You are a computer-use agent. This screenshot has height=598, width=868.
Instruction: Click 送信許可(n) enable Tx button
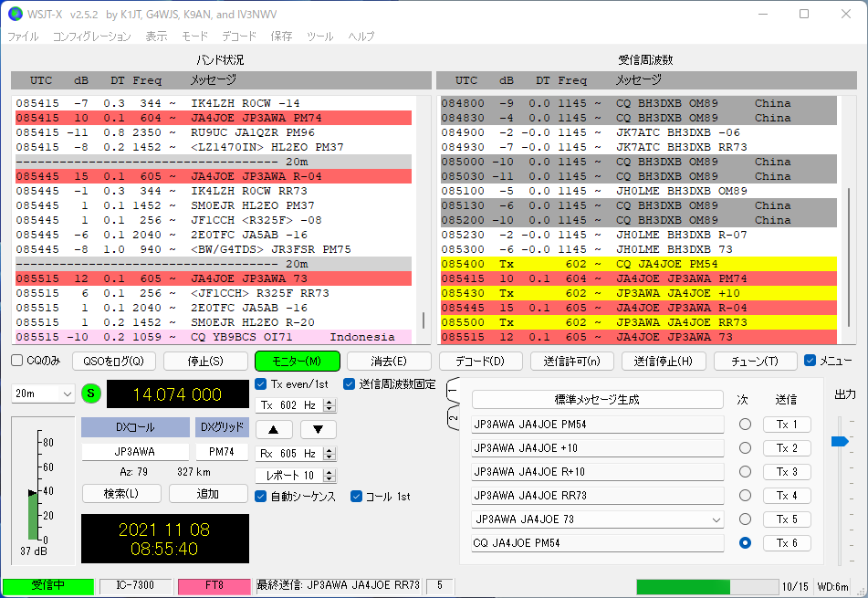[572, 361]
